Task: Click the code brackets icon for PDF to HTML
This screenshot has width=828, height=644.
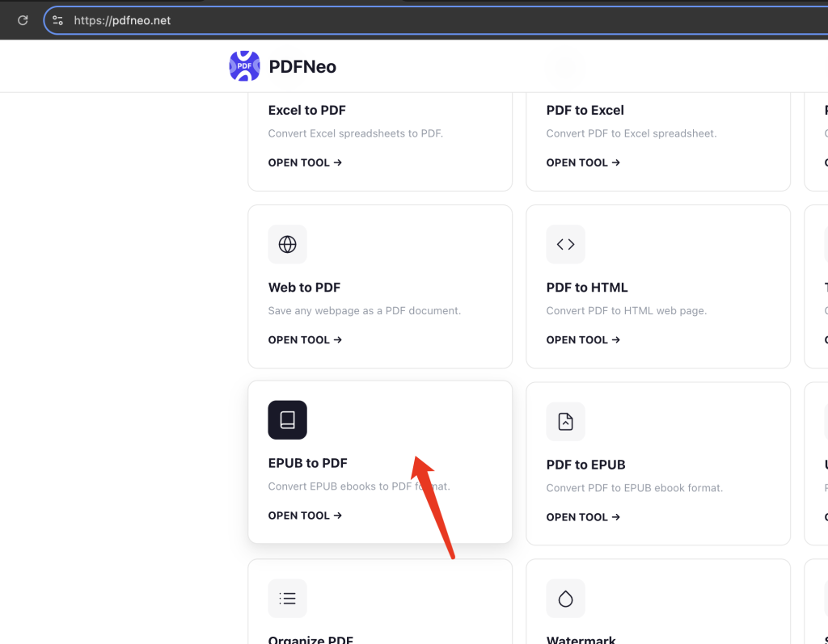Action: (x=565, y=244)
